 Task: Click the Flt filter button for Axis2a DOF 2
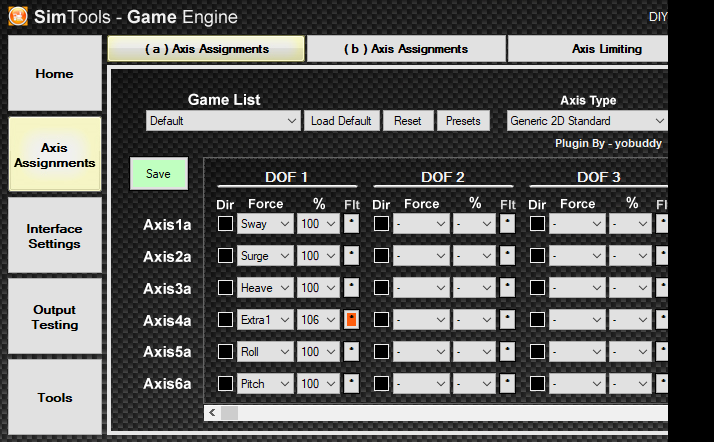click(507, 255)
